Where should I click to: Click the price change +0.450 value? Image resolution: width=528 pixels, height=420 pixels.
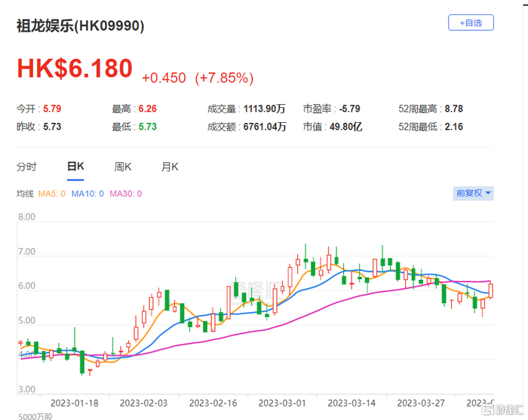click(x=164, y=78)
